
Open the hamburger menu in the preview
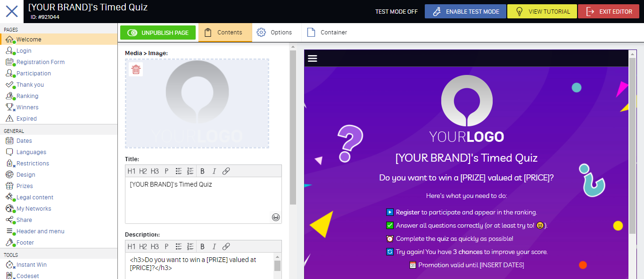pos(313,58)
